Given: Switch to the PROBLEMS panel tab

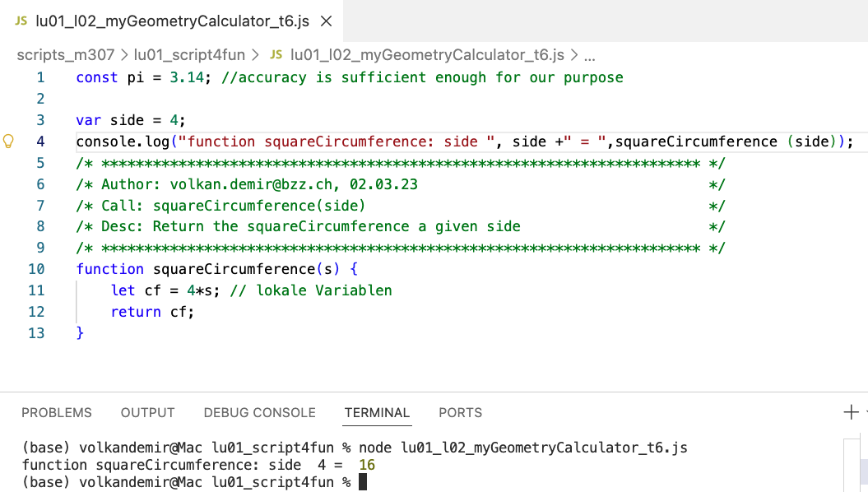Looking at the screenshot, I should click(x=57, y=412).
